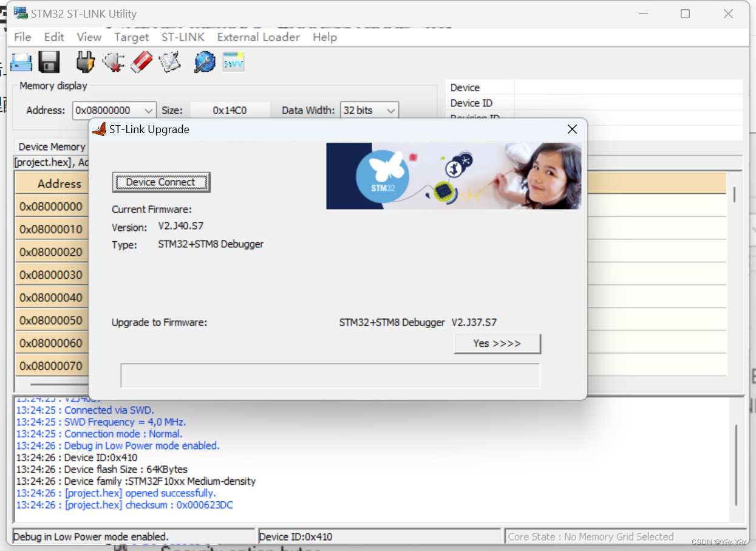Screen dimensions: 756x551
Task: Click status bar 'Device ID:0x410' field
Action: [x=380, y=536]
